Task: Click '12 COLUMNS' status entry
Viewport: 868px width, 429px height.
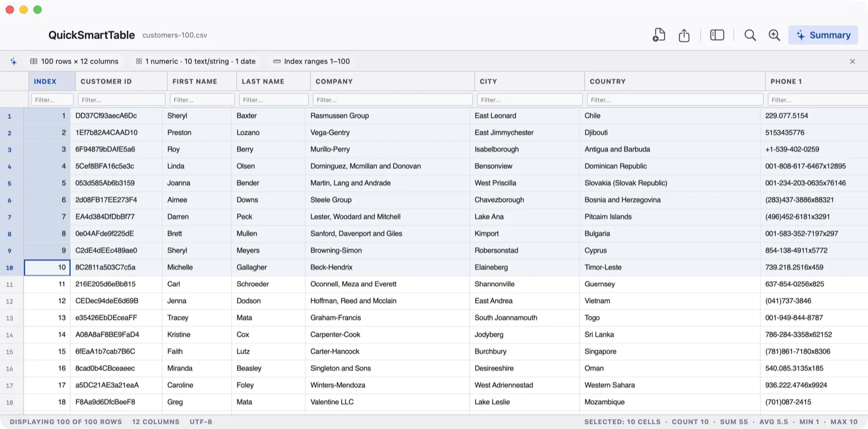Action: coord(156,422)
